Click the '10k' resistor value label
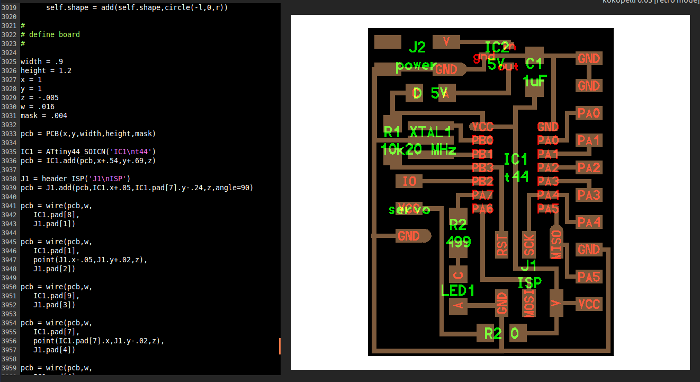The height and width of the screenshot is (382, 700). point(392,150)
